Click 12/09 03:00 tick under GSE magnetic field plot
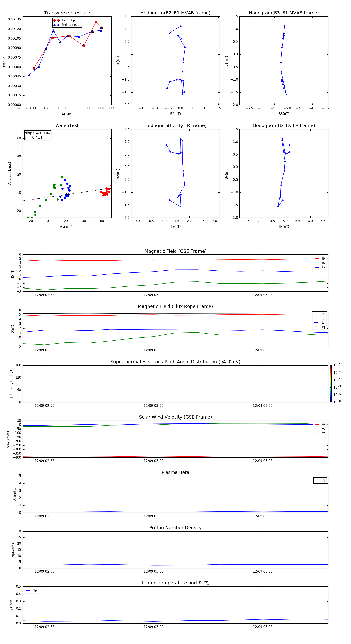This screenshot has width=351, height=644. point(153,295)
